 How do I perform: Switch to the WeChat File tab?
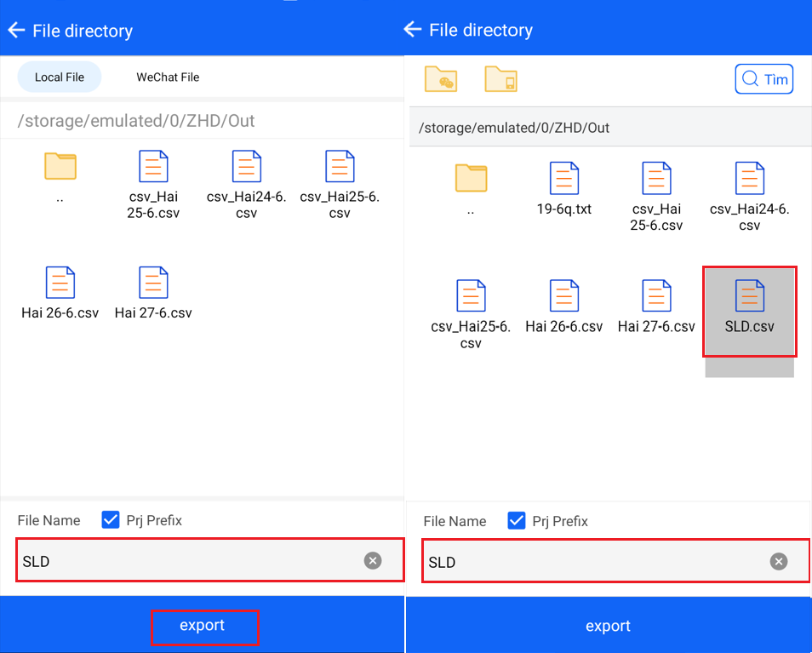168,77
